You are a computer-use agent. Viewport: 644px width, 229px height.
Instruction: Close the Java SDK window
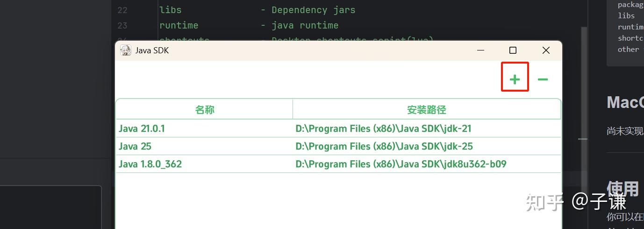tap(546, 50)
